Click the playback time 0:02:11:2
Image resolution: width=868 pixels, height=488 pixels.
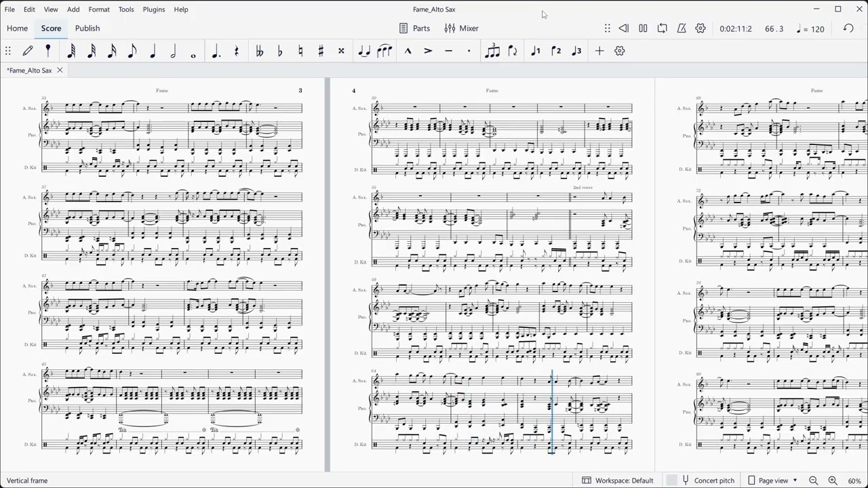(x=735, y=29)
